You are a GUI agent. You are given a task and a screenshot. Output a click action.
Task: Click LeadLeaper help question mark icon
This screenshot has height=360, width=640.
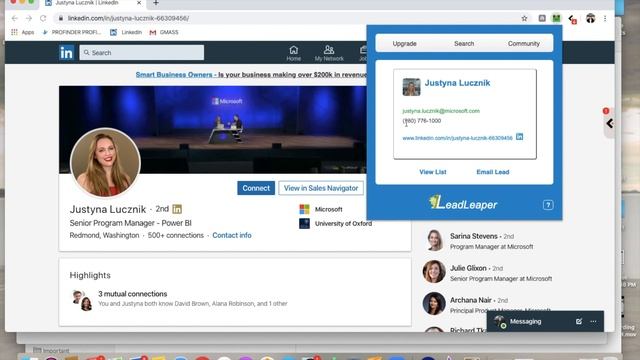click(548, 205)
